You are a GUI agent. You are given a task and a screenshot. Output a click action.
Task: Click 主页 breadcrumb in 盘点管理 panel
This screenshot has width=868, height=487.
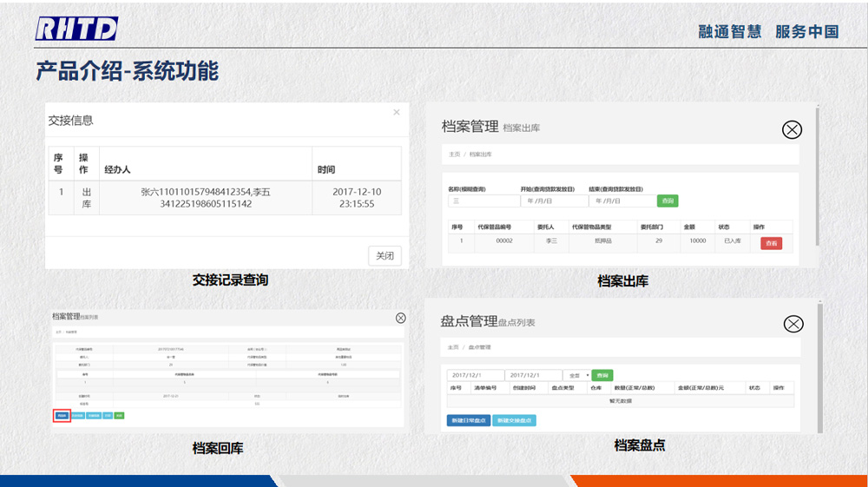coord(453,347)
